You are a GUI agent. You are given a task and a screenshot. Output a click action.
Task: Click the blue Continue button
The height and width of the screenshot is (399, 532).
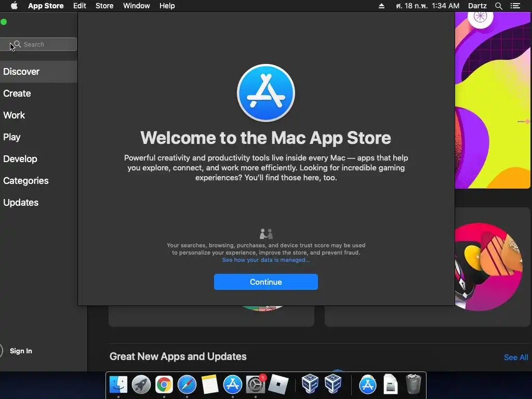(x=265, y=282)
